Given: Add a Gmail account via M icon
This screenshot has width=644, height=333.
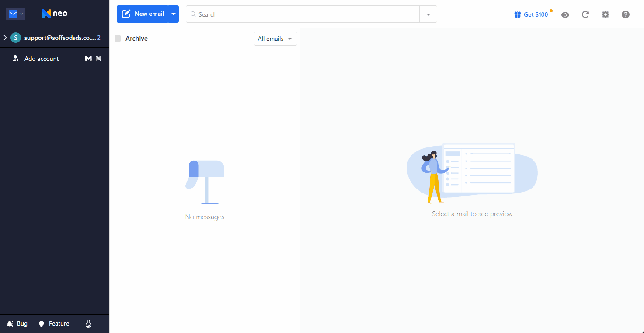Looking at the screenshot, I should (88, 59).
